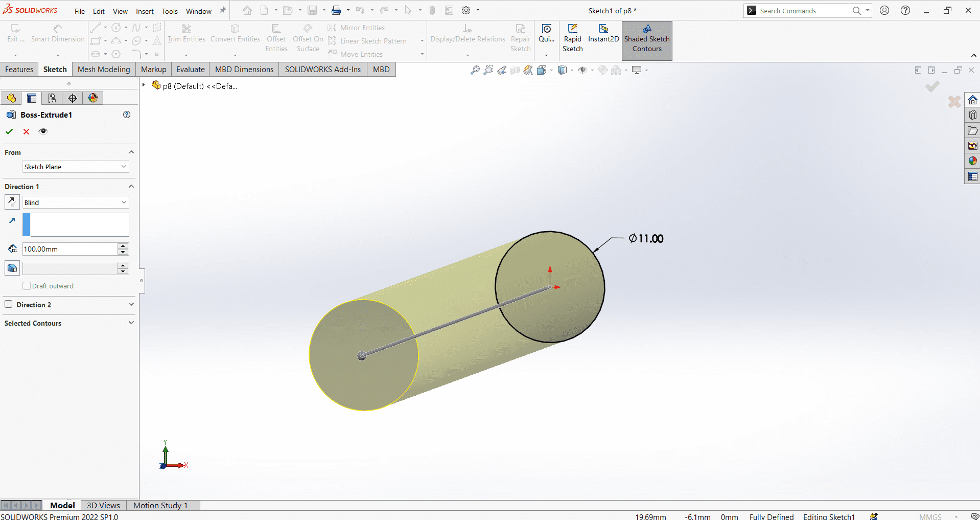The width and height of the screenshot is (980, 520).
Task: Open FeatureManager design tree tab
Action: click(x=11, y=98)
